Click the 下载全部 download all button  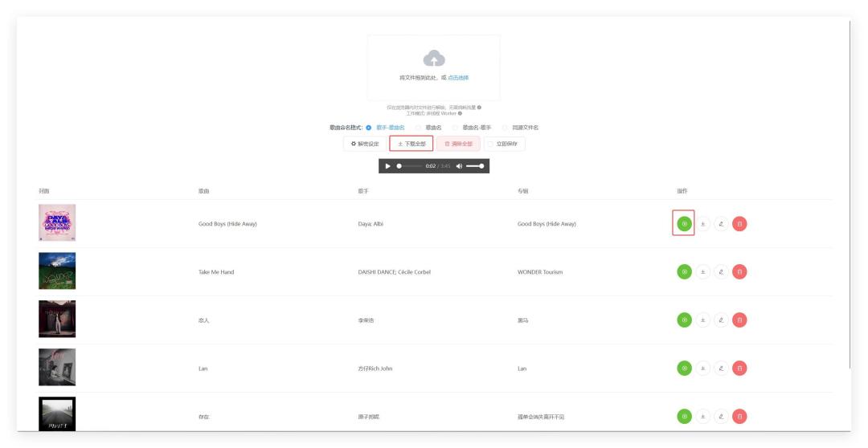[411, 144]
